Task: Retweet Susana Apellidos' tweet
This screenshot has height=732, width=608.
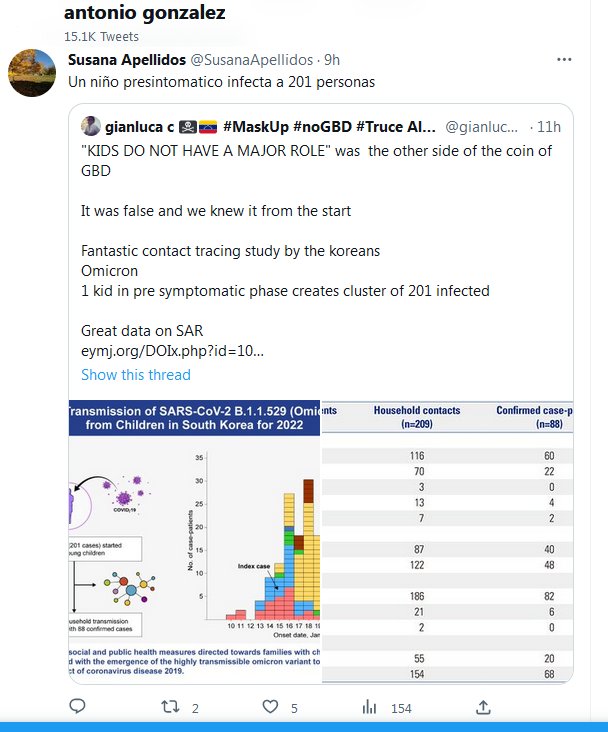Action: tap(173, 707)
